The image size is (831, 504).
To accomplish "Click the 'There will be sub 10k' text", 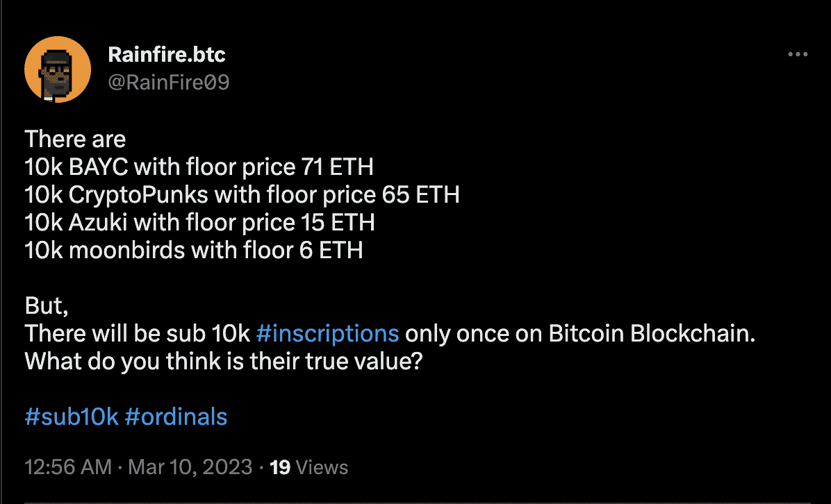I will (x=138, y=333).
